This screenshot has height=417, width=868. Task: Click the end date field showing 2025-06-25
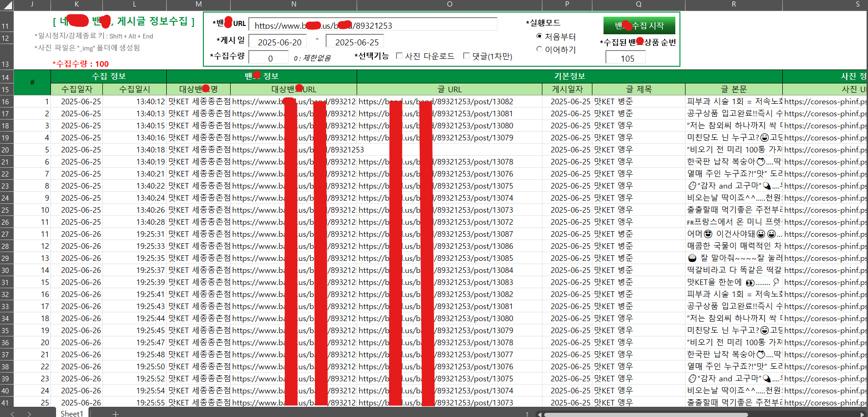355,41
